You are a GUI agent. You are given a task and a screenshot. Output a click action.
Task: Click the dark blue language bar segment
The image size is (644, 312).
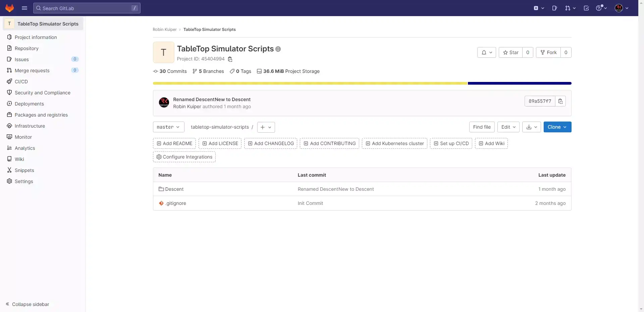click(x=520, y=83)
